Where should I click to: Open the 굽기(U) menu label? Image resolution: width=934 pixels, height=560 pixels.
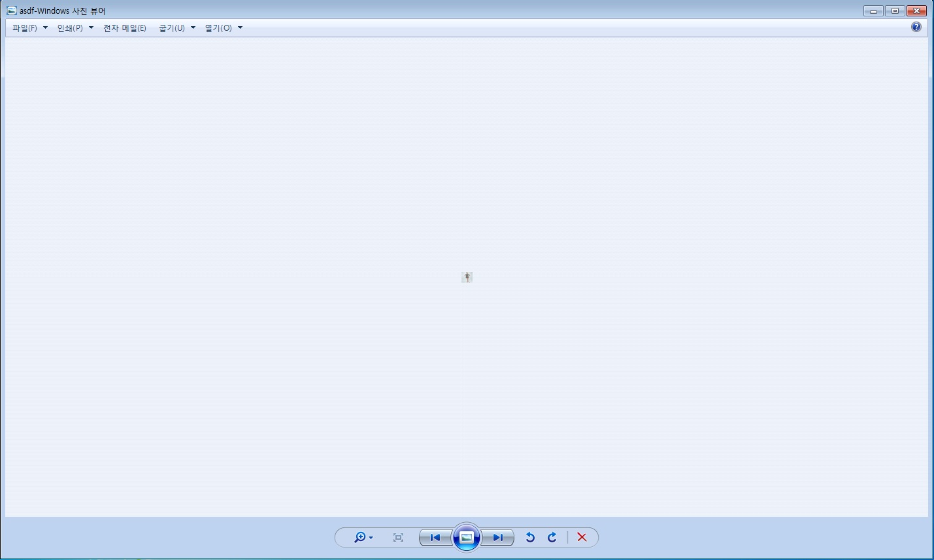point(172,28)
